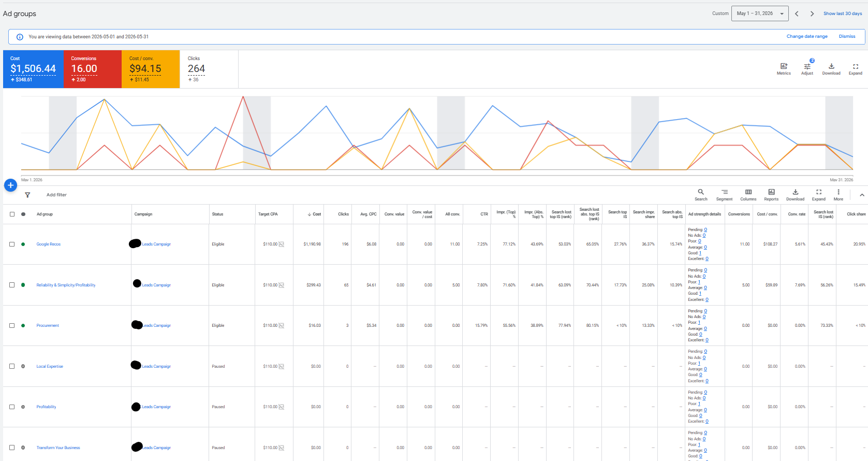Sort by Conv. rate column header
This screenshot has height=461, width=868.
coord(797,214)
